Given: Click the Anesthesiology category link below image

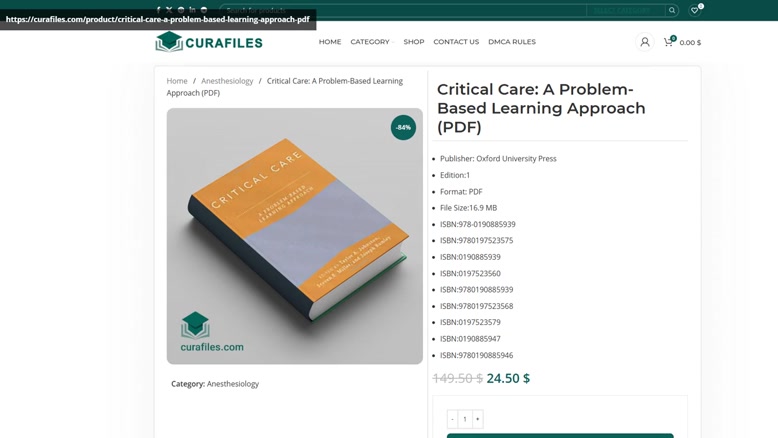Looking at the screenshot, I should 233,384.
